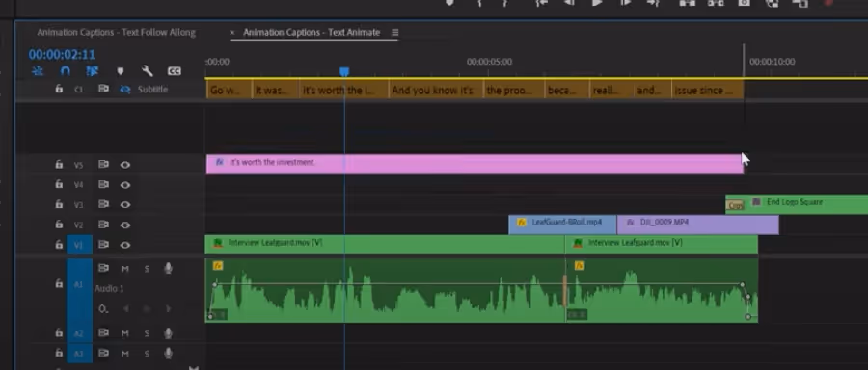Enable voice-over record on track A3

click(x=168, y=353)
